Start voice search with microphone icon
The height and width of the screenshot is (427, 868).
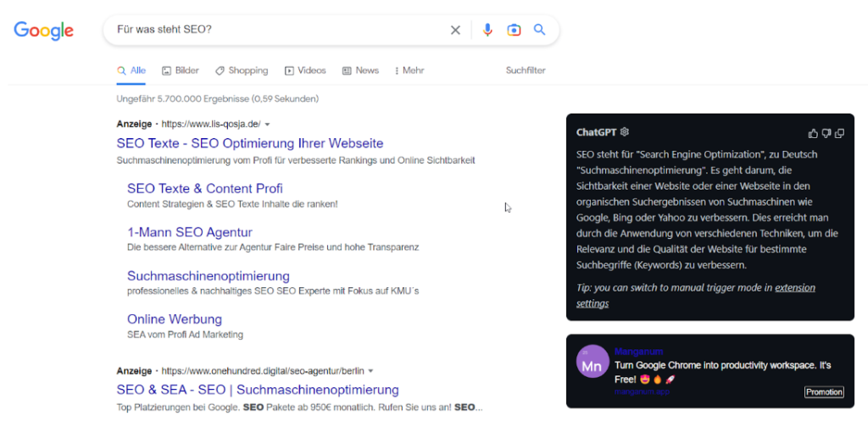487,30
